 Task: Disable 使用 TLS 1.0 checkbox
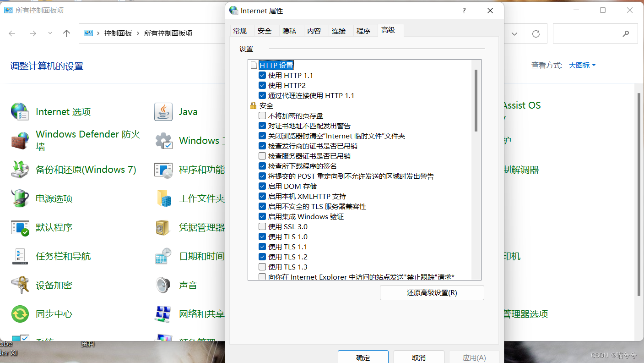click(x=262, y=236)
